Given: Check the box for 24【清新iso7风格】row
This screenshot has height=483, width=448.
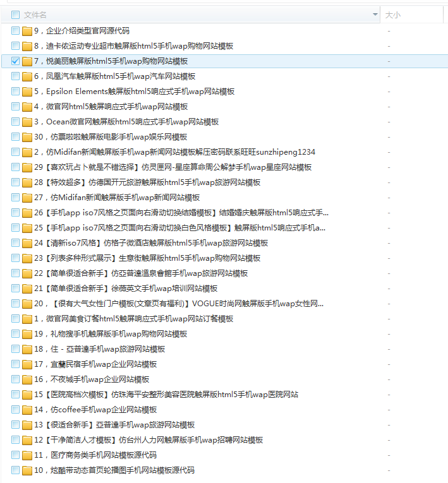Looking at the screenshot, I should (x=15, y=242).
